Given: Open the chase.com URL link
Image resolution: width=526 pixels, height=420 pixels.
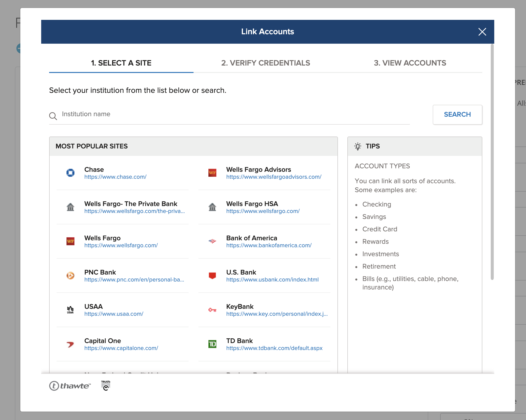Looking at the screenshot, I should pos(115,177).
